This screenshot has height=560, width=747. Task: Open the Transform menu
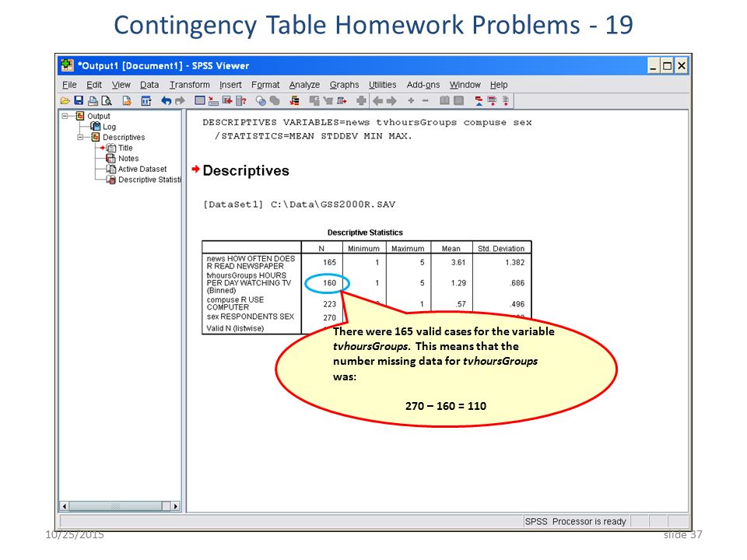[x=190, y=85]
